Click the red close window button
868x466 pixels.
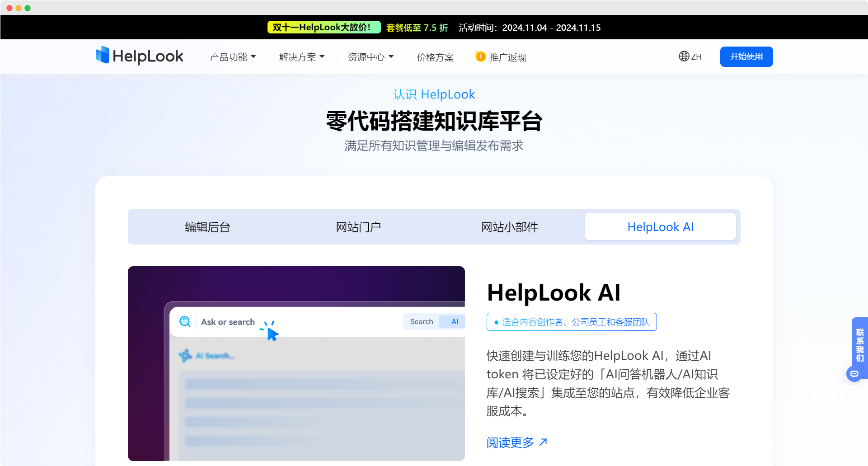pyautogui.click(x=9, y=8)
